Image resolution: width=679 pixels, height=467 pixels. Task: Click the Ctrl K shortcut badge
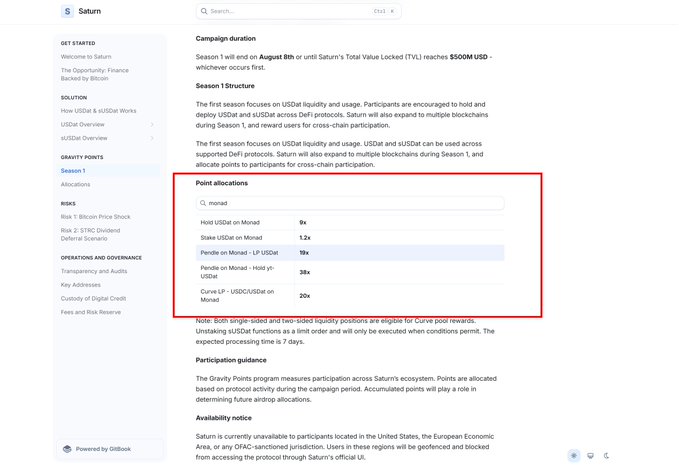point(384,11)
